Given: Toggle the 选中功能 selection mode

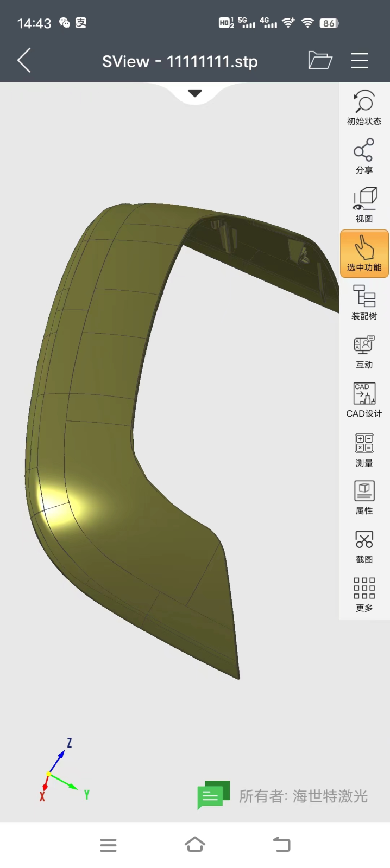Looking at the screenshot, I should tap(364, 253).
